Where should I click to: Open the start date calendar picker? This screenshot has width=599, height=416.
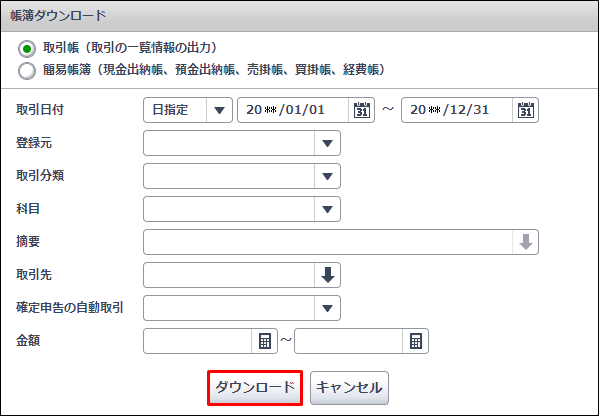pyautogui.click(x=361, y=110)
